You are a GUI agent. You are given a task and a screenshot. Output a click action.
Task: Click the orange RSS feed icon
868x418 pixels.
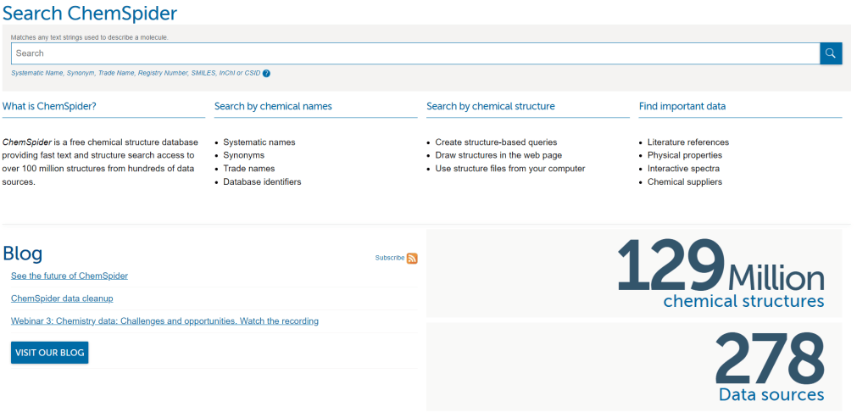pyautogui.click(x=412, y=258)
